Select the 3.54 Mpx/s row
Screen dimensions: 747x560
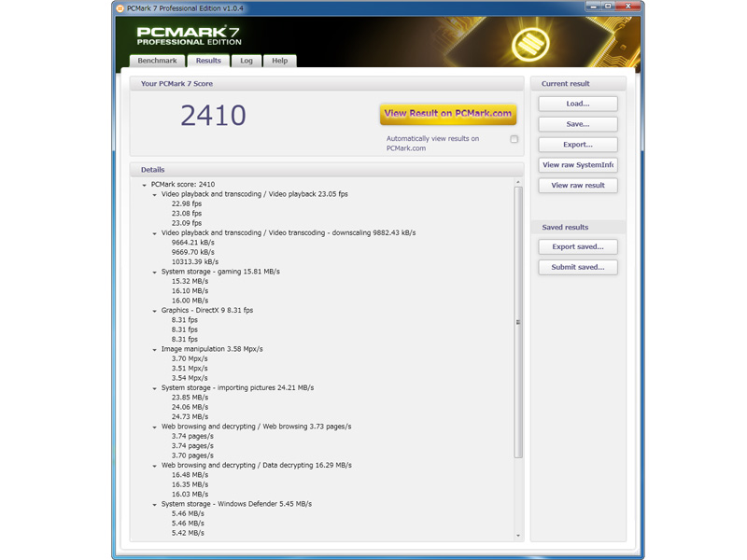[190, 378]
